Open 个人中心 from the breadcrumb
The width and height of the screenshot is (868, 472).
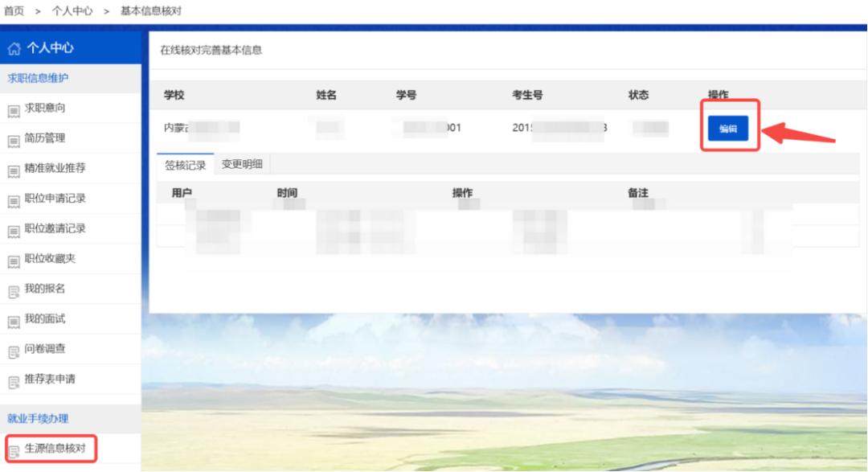click(x=72, y=12)
